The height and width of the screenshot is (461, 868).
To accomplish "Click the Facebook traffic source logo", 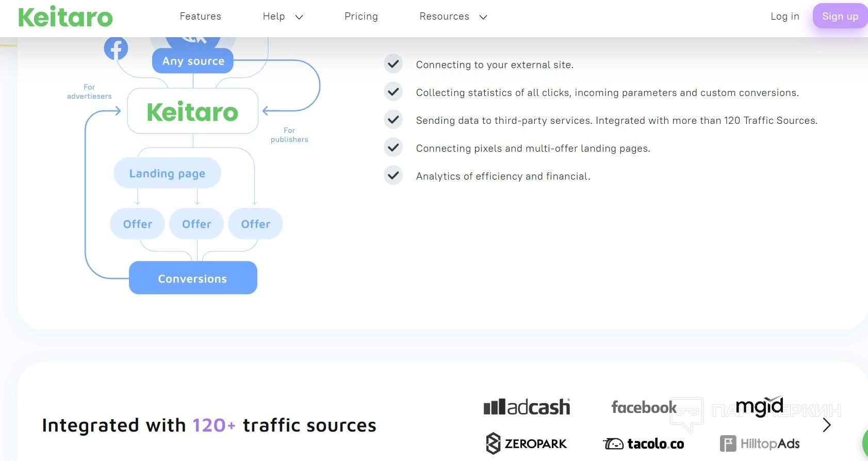I will click(x=644, y=407).
